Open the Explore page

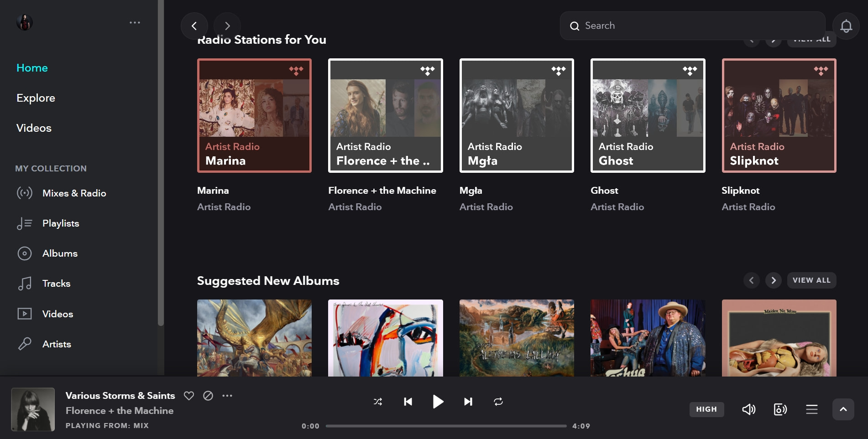click(x=36, y=98)
